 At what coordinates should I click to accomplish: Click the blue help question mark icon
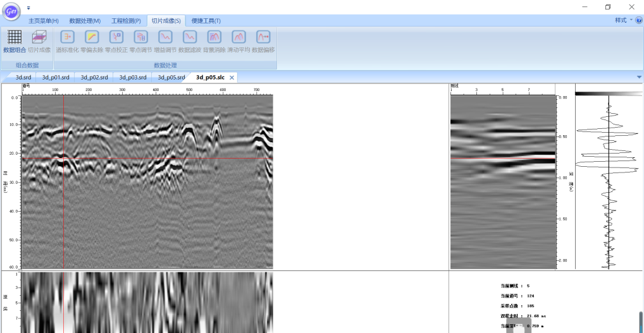[x=638, y=20]
